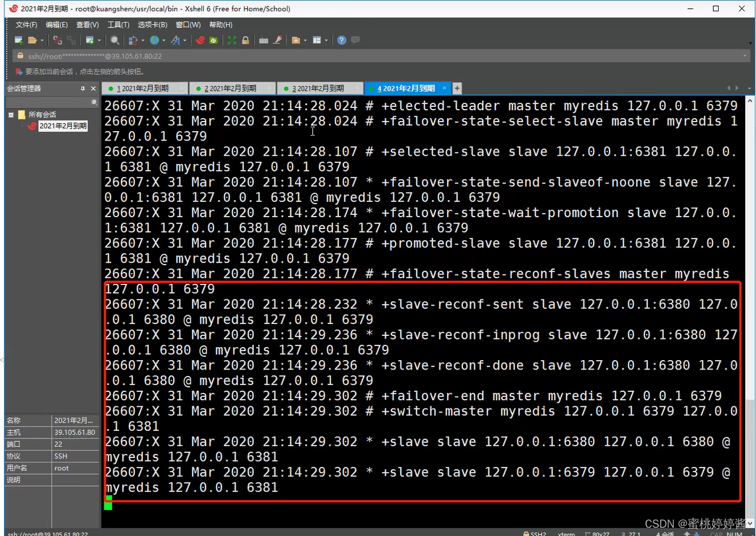Click host value 39.105.61.80 in properties
The image size is (756, 536).
pyautogui.click(x=74, y=433)
